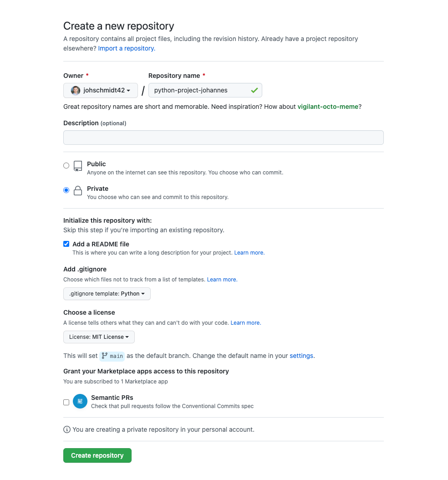Click the Repository name input field
This screenshot has height=480, width=448.
(200, 91)
